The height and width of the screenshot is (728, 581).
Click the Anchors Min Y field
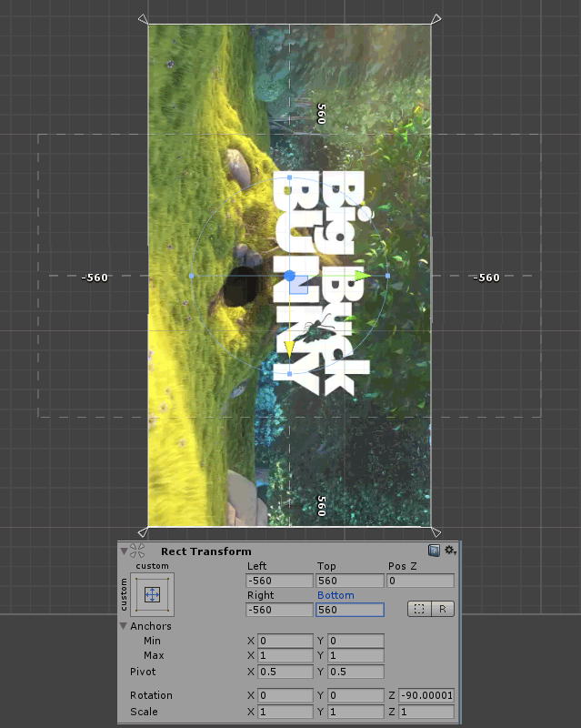356,641
